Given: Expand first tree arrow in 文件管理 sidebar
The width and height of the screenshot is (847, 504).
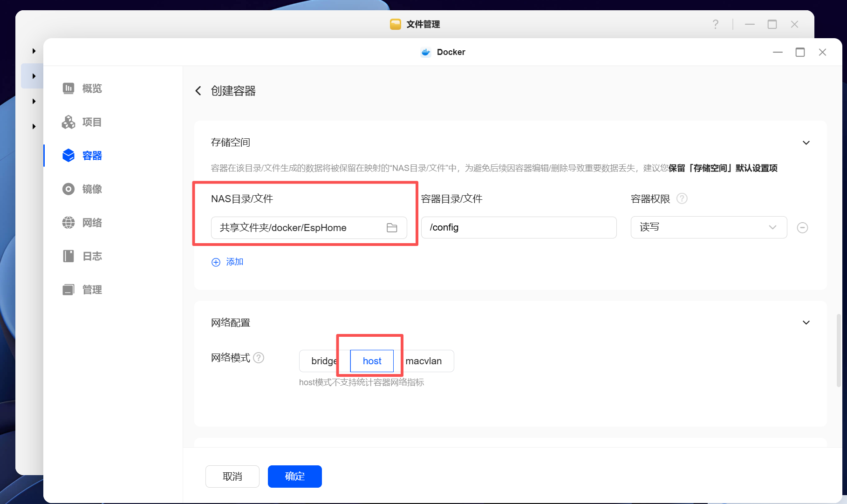Looking at the screenshot, I should [34, 51].
